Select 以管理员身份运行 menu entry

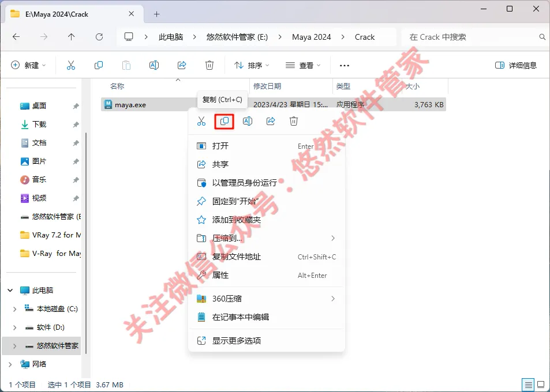click(267, 183)
